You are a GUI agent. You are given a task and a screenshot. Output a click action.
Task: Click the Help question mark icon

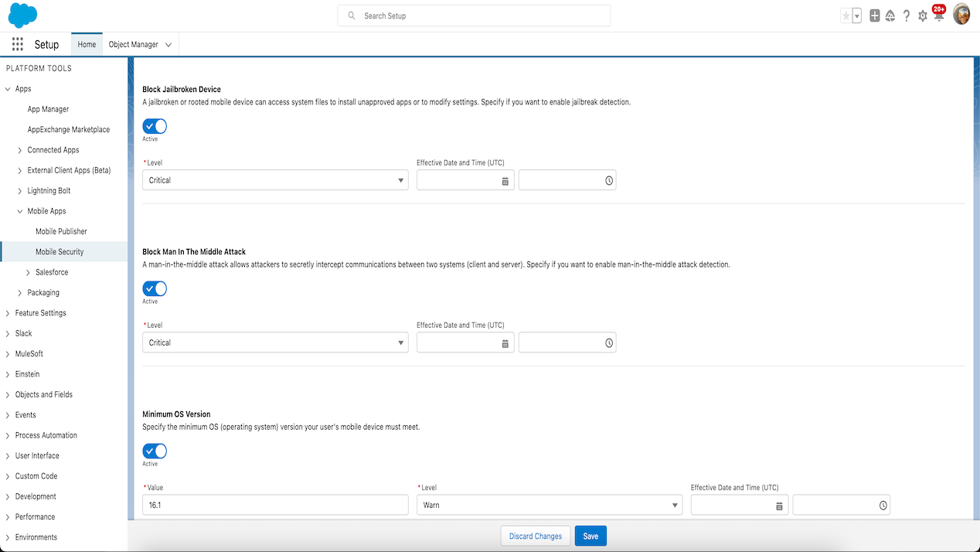coord(907,15)
